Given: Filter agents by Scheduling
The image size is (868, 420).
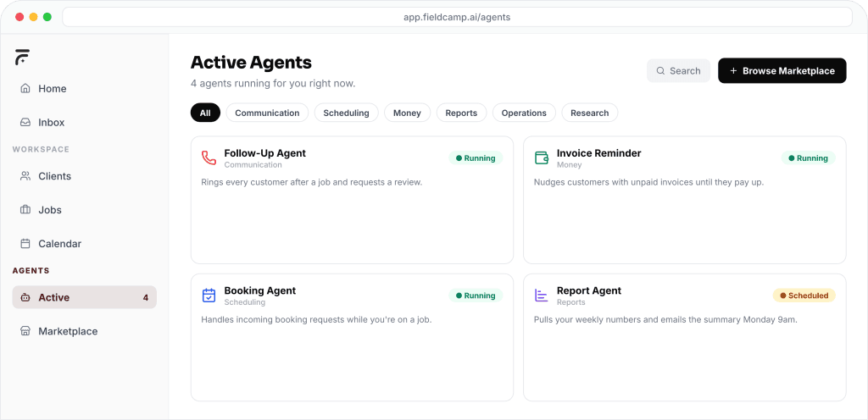Looking at the screenshot, I should pyautogui.click(x=346, y=113).
